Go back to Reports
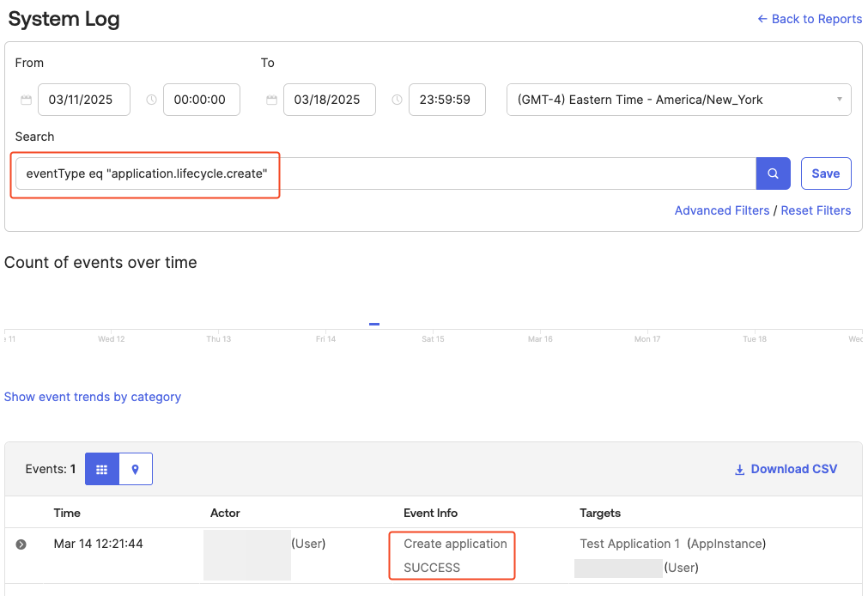868x596 pixels. pos(810,19)
